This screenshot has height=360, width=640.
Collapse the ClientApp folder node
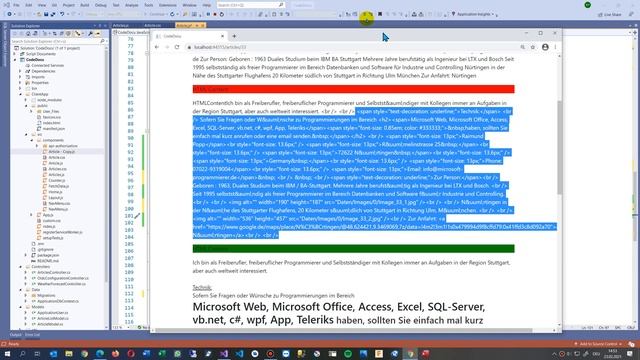click(20, 94)
